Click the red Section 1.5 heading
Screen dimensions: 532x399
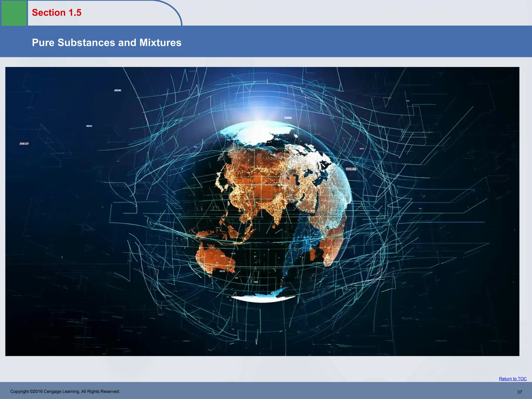57,12
